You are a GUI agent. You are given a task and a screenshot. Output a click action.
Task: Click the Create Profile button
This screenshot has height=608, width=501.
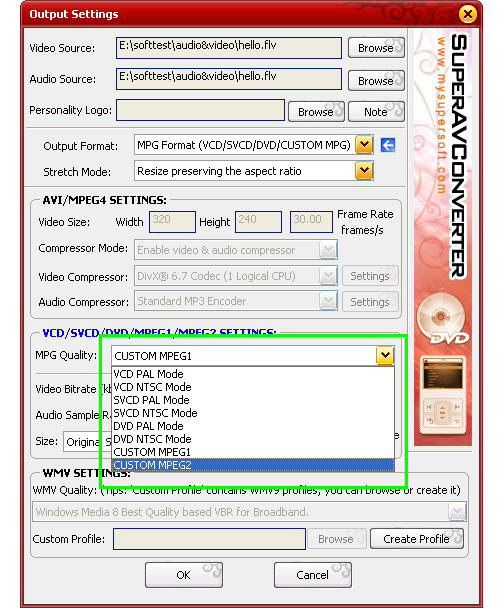pos(416,539)
